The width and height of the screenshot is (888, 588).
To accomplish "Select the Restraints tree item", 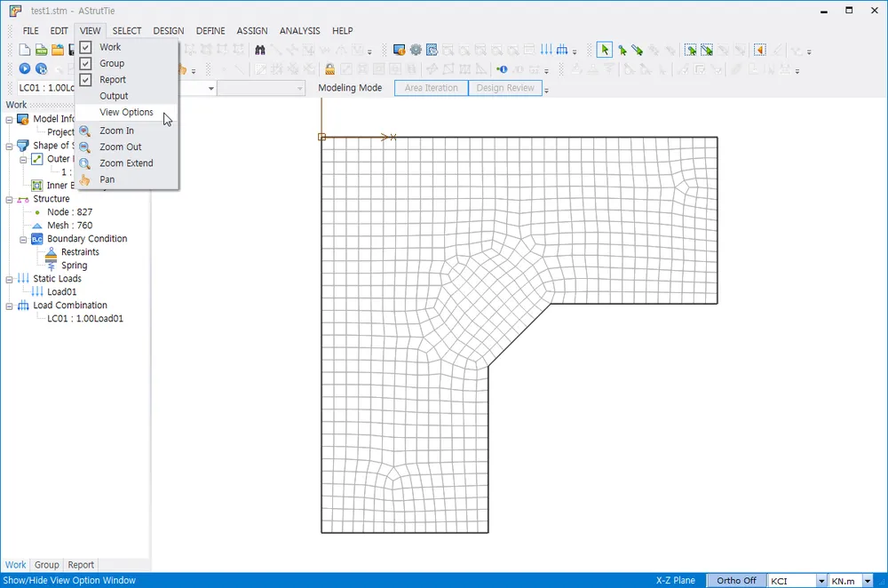I will point(80,252).
